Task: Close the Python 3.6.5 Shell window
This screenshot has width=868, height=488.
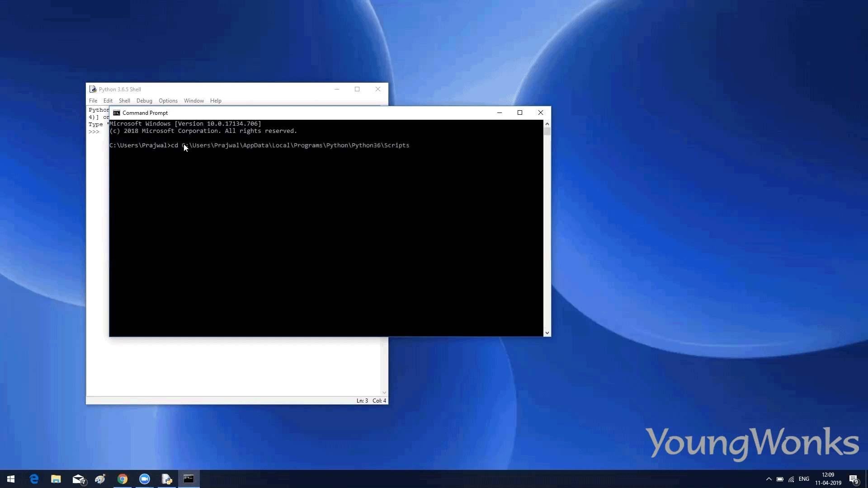Action: (378, 89)
